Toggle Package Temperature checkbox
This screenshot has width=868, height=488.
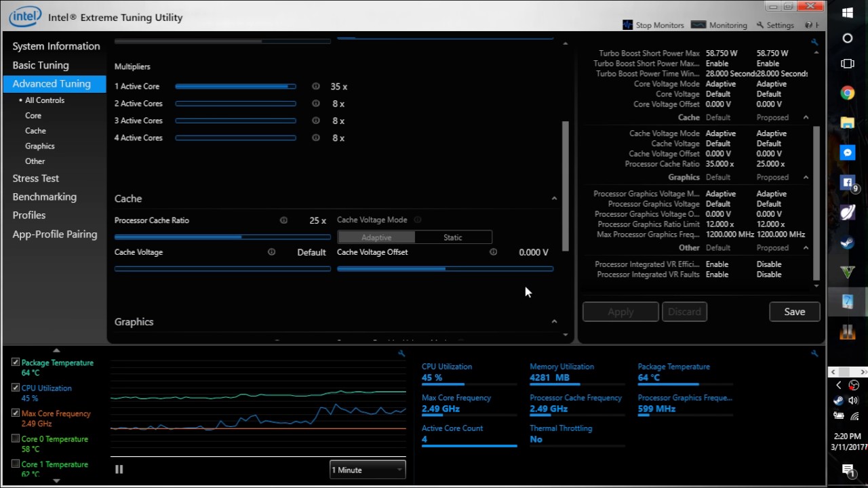[16, 363]
